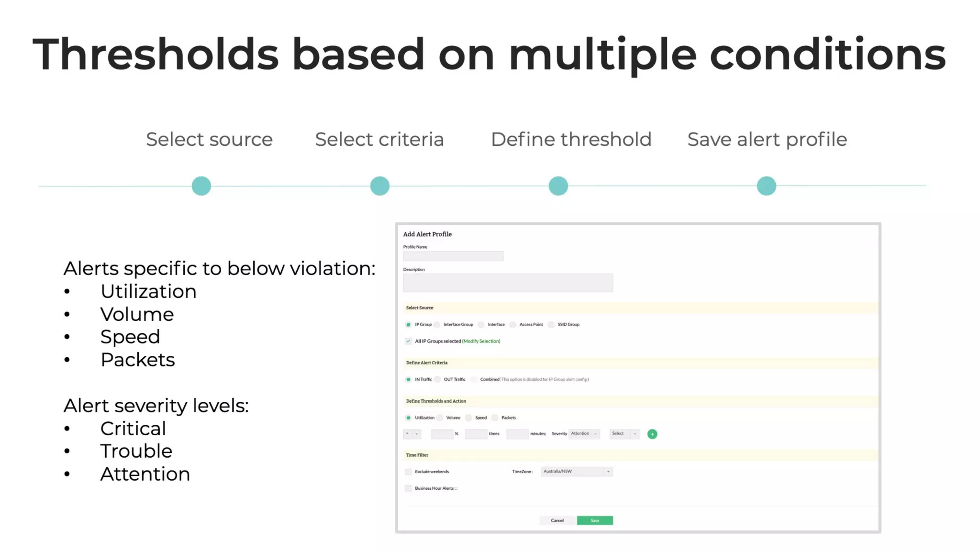Open the TimeZone Australia/NSW dropdown

tap(577, 472)
